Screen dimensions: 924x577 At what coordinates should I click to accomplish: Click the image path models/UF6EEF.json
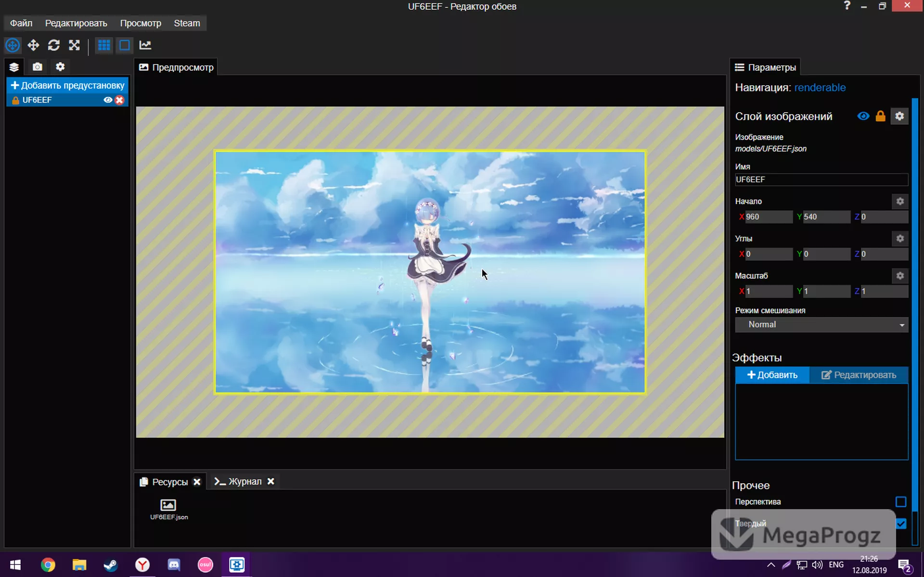coord(770,149)
